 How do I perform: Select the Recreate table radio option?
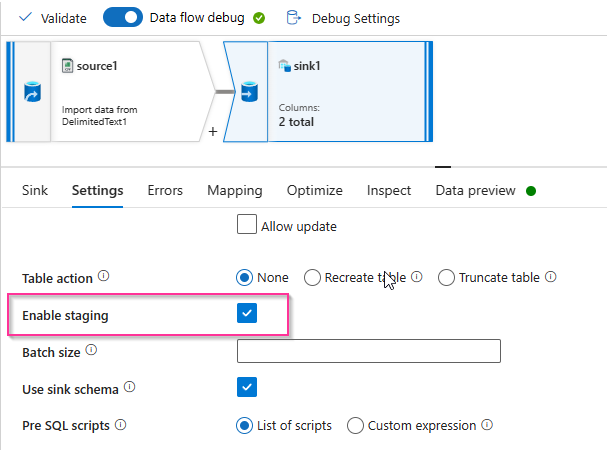(x=313, y=278)
